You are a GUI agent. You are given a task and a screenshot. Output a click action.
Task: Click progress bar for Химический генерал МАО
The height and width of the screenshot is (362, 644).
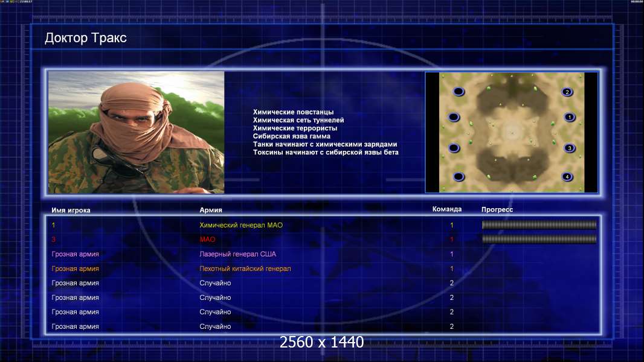point(539,224)
